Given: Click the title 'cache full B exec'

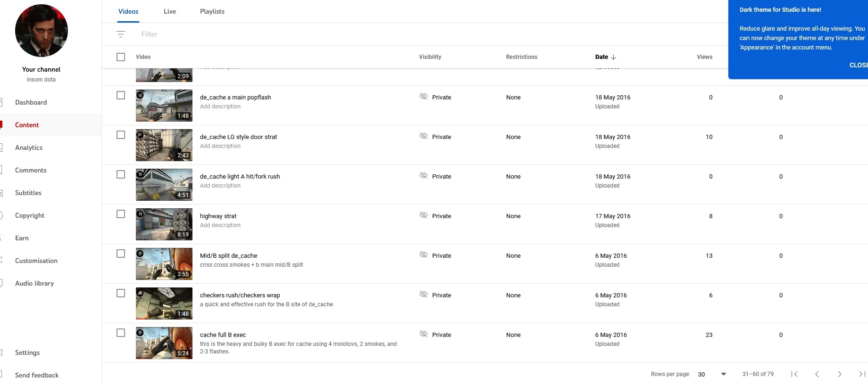Looking at the screenshot, I should point(223,335).
